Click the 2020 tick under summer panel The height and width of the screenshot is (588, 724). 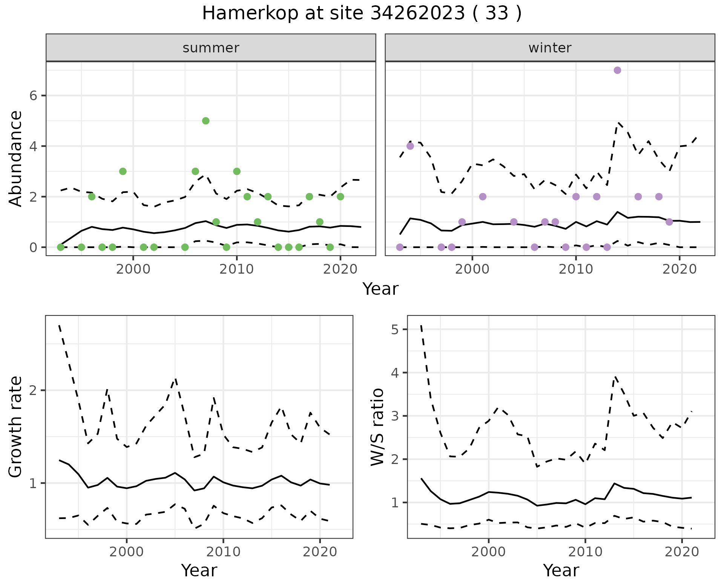(340, 269)
